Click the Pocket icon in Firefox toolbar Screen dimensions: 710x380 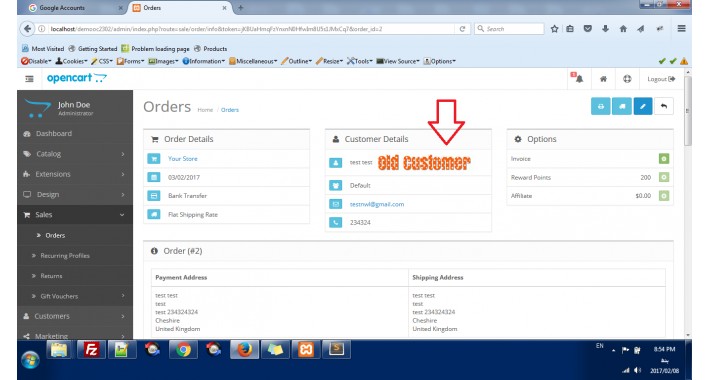pos(588,29)
